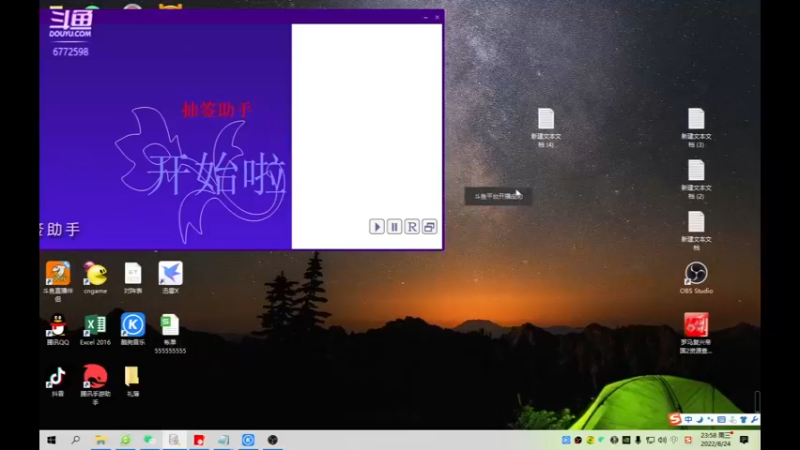Open Sogou skin shirt icon
This screenshot has height=450, width=800.
pyautogui.click(x=743, y=419)
